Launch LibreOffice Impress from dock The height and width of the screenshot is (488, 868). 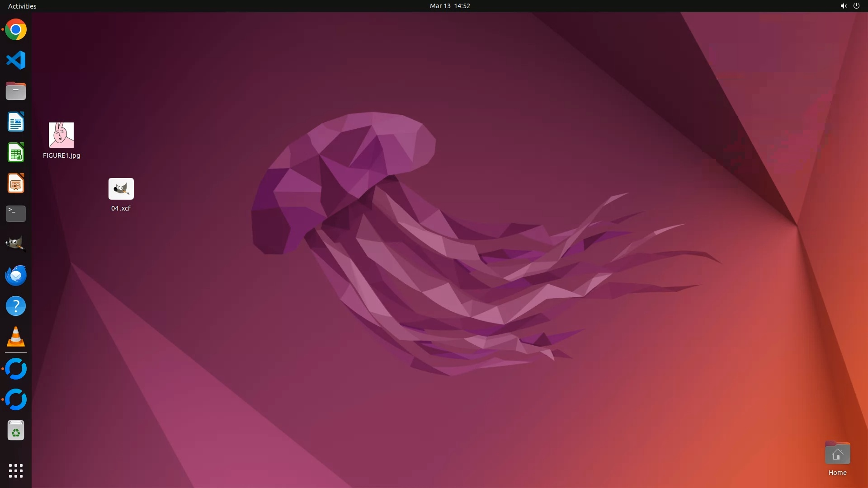pos(16,183)
